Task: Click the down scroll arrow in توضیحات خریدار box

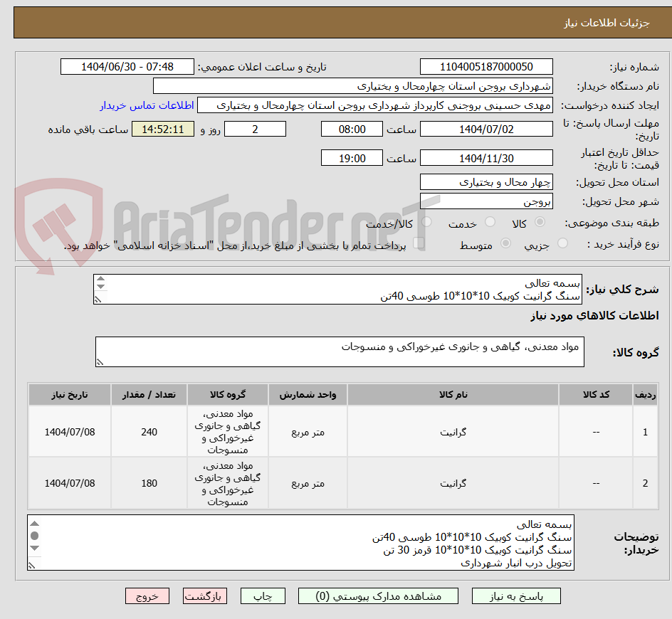Action: click(33, 549)
